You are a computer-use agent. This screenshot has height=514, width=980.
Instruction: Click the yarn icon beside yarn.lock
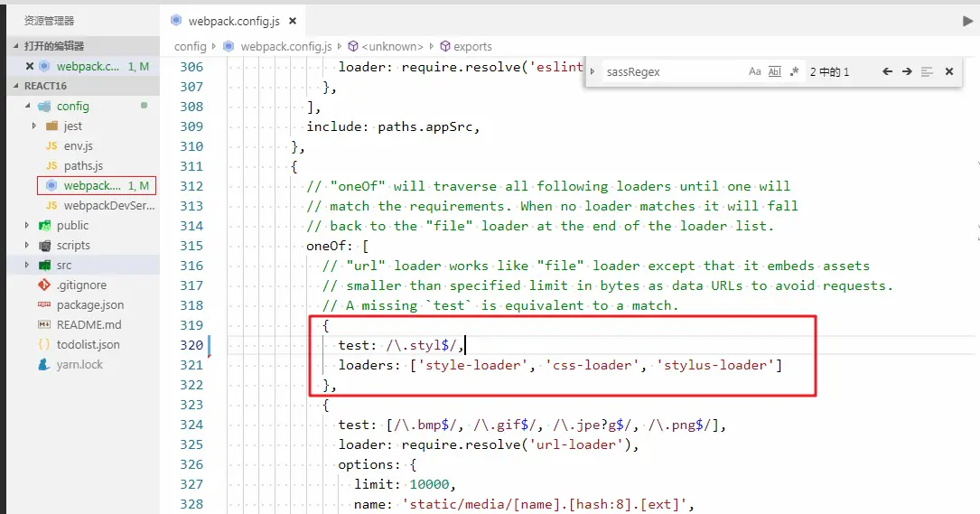[43, 365]
